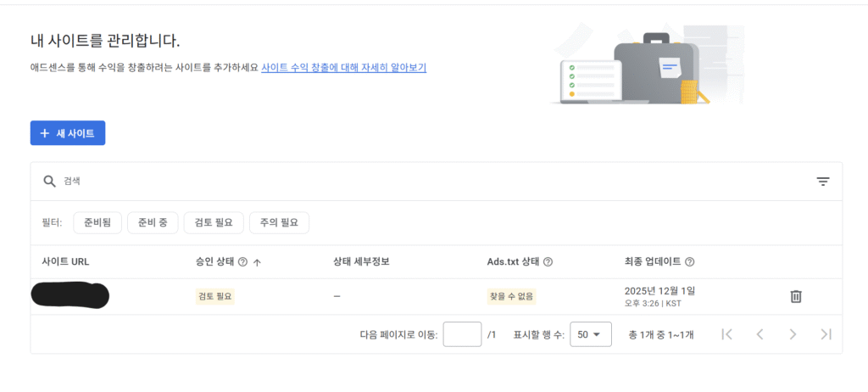Click the search magnifier icon

[x=49, y=181]
